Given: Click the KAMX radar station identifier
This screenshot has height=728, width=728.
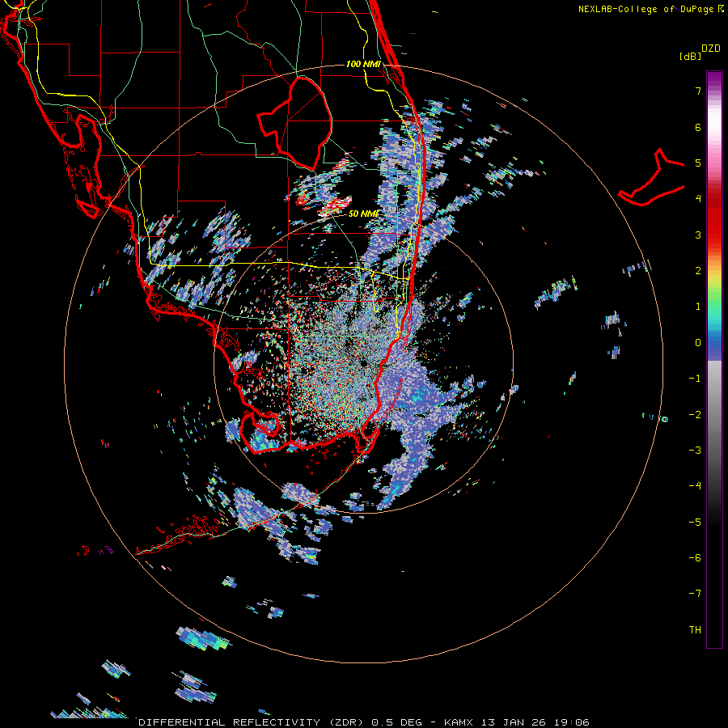Looking at the screenshot, I should [459, 722].
